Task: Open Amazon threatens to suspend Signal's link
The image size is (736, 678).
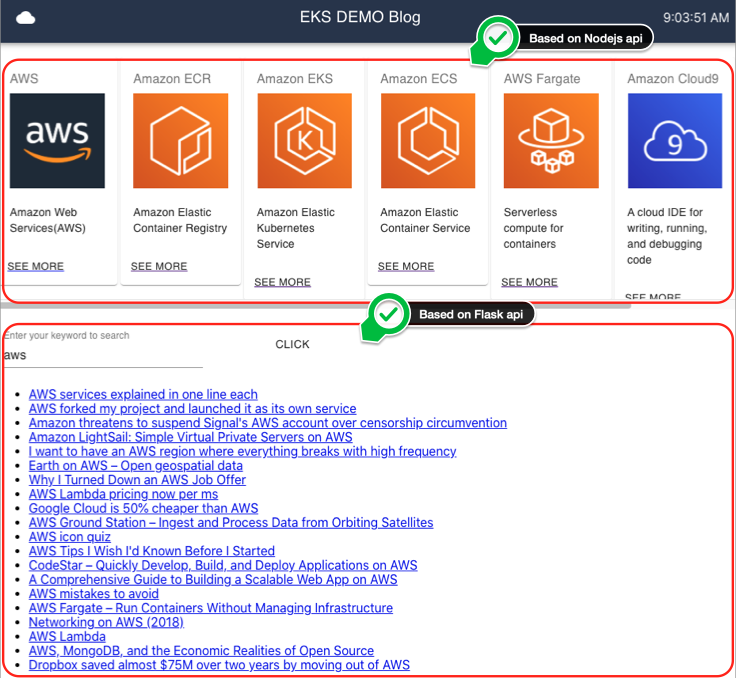Action: 268,423
